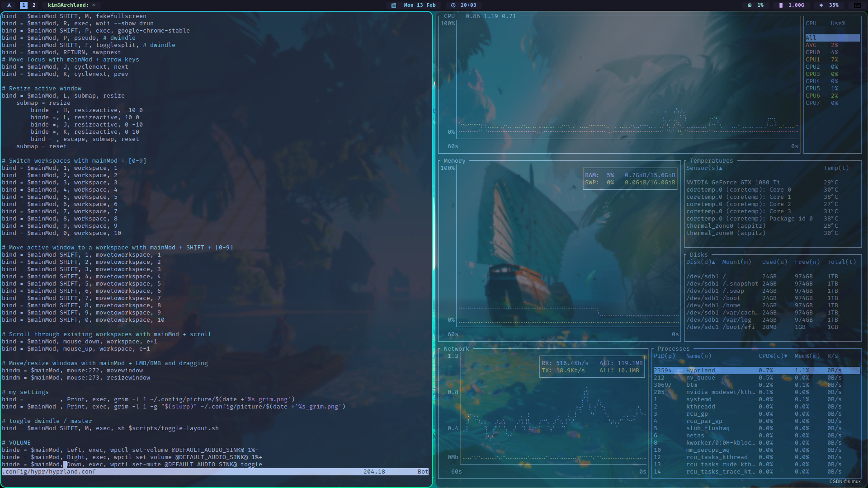868x488 pixels.
Task: Select the NVIDIA GeForce GTX 1080 Ti sensor row
Action: (773, 183)
